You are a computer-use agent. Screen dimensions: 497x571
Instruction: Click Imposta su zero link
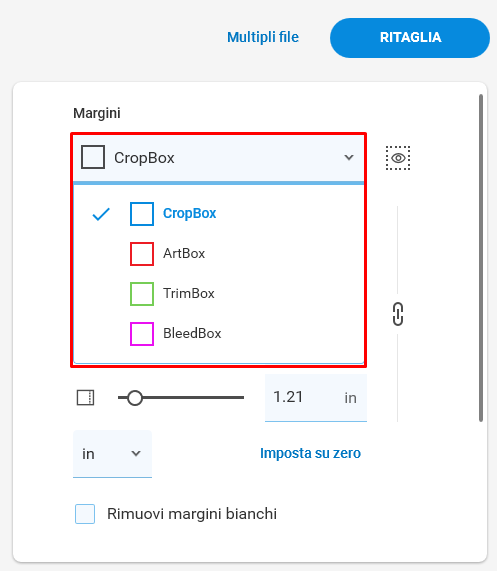310,453
